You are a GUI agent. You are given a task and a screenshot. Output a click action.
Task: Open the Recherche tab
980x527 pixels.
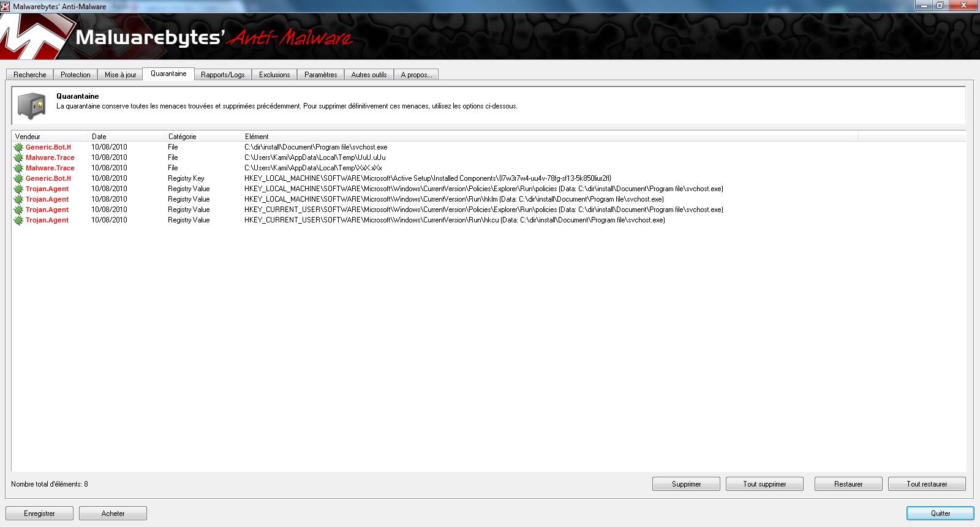[x=30, y=75]
